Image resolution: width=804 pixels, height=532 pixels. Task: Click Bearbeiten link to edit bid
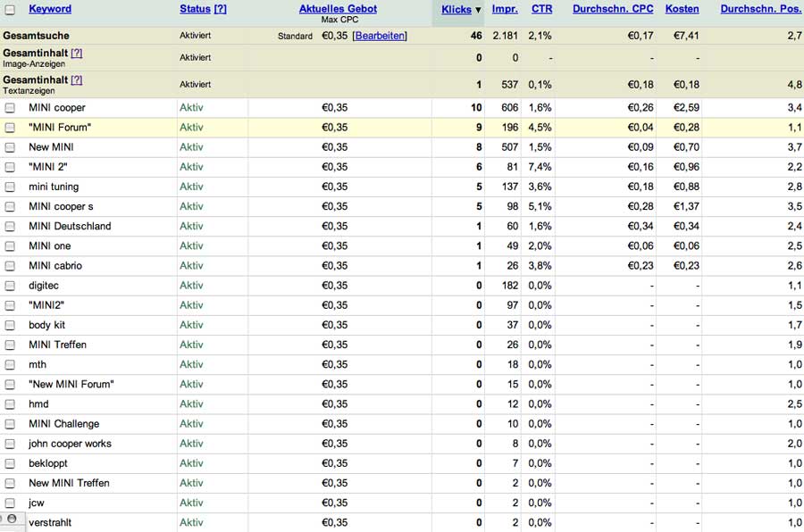[380, 36]
